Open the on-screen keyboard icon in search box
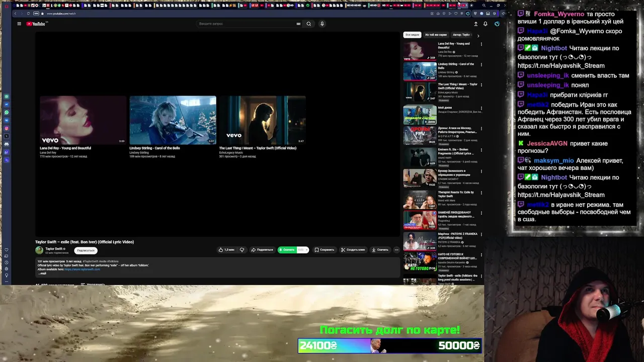Screen dimensions: 644x362 tap(298, 24)
